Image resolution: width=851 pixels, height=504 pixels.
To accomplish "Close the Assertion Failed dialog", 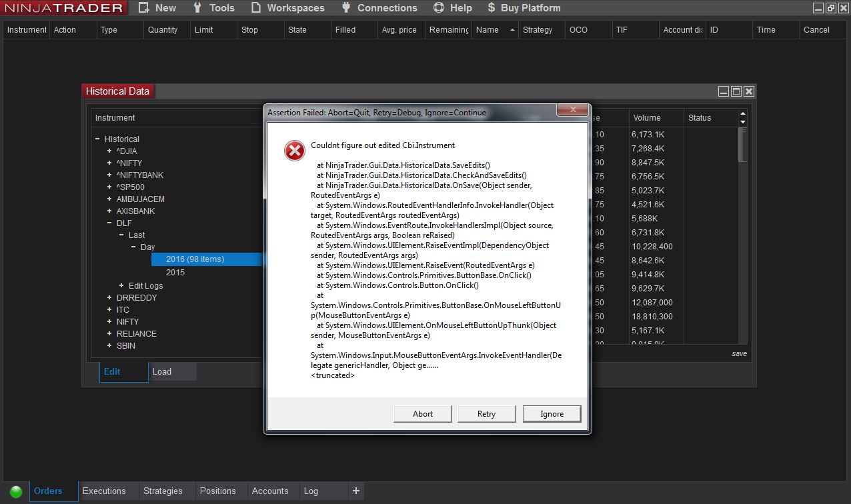I will pos(573,109).
